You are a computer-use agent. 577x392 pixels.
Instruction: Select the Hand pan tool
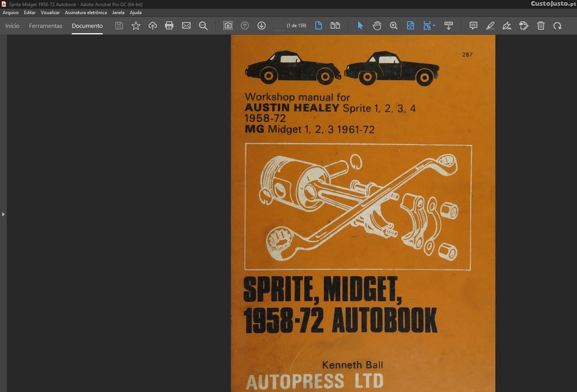click(x=377, y=26)
